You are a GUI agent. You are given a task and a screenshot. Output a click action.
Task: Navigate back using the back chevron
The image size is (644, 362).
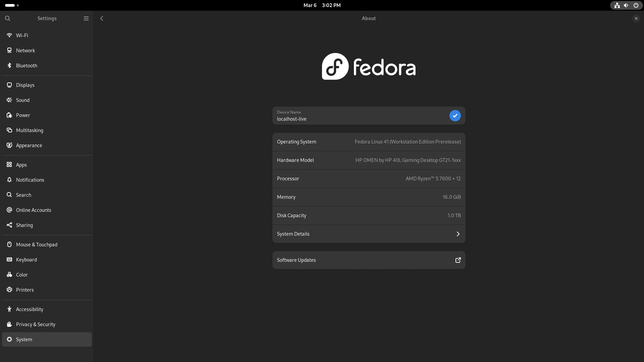tap(102, 18)
